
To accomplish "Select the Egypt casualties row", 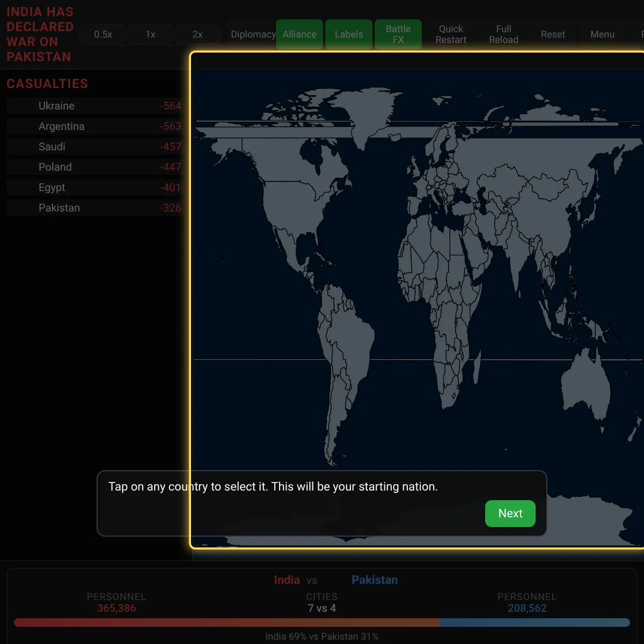I will tap(94, 187).
